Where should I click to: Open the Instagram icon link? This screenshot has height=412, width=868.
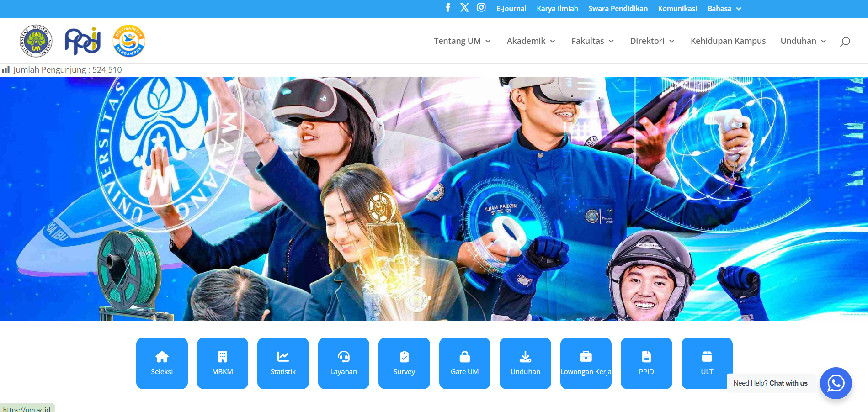[x=481, y=8]
